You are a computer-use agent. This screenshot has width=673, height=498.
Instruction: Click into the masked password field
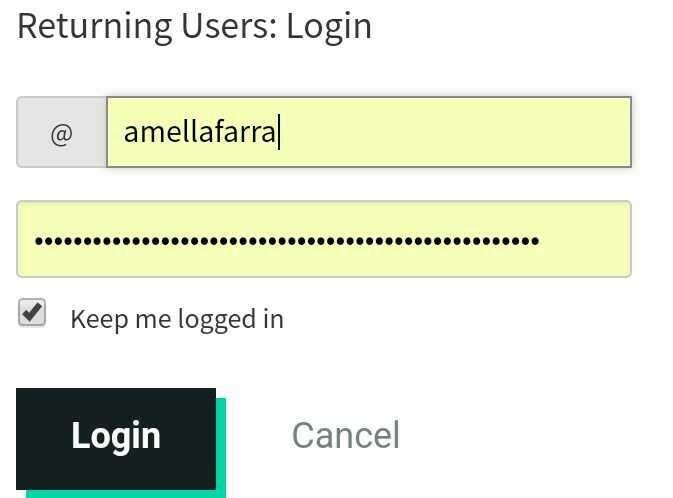pyautogui.click(x=323, y=240)
